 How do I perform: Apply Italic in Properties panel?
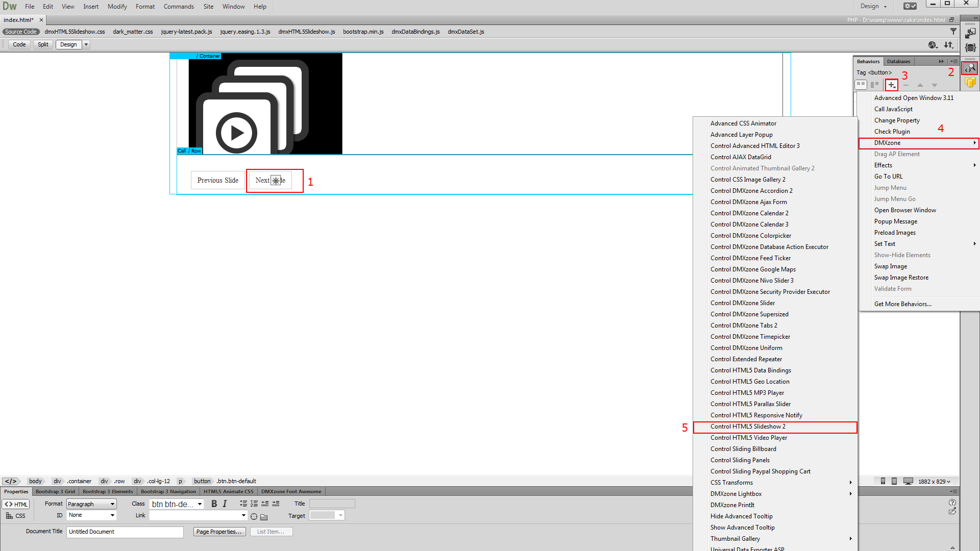click(x=225, y=504)
